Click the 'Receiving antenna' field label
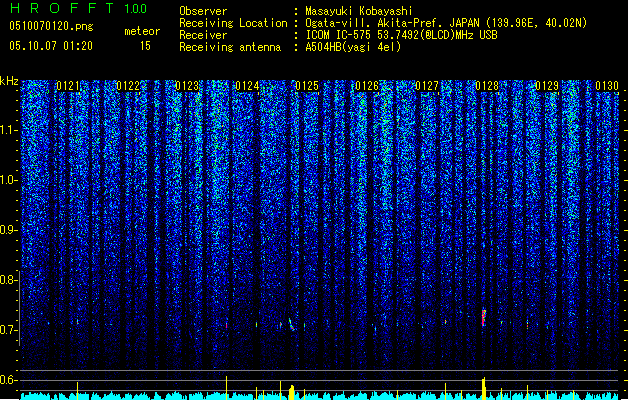The width and height of the screenshot is (629, 400). click(230, 47)
